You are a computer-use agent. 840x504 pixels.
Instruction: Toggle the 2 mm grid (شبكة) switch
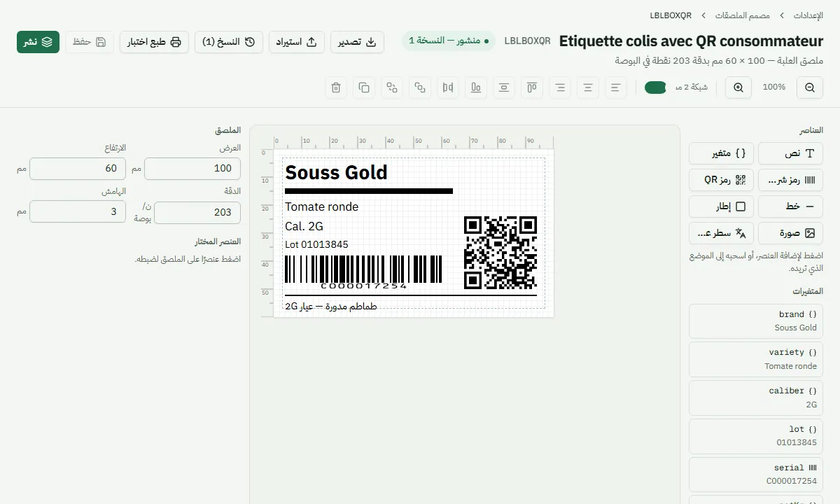pos(655,87)
